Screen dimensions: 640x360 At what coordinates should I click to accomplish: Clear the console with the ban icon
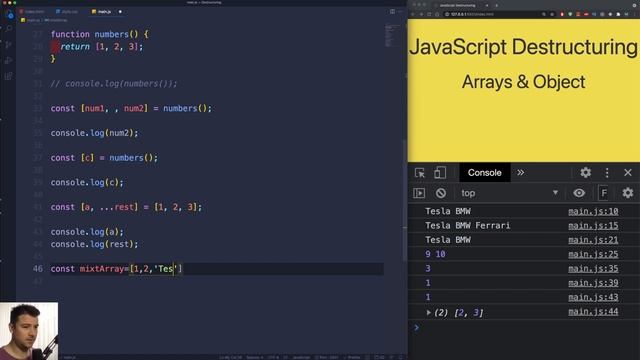tap(440, 193)
